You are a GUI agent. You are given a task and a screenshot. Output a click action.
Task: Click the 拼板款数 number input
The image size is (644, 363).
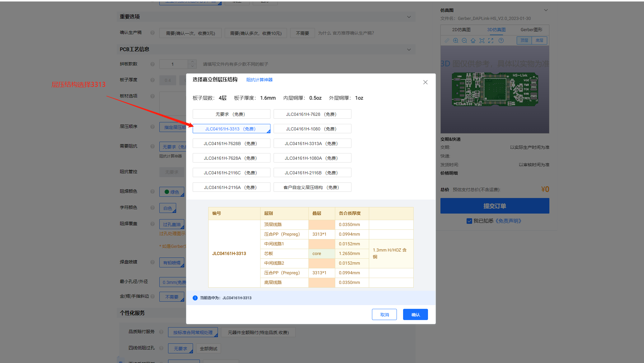coord(174,64)
